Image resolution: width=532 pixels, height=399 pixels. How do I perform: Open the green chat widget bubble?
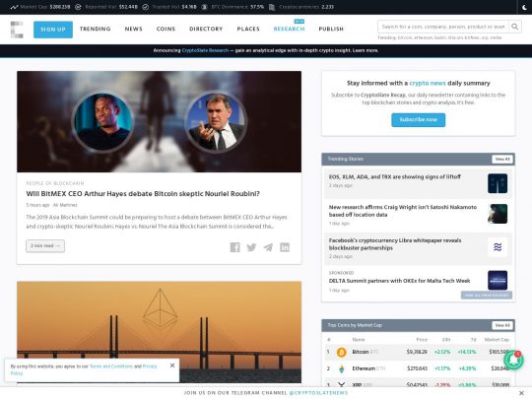513,360
